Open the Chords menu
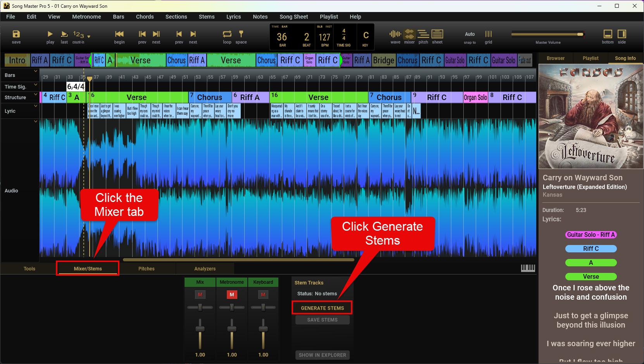Viewport: 644px width, 364px height. click(x=145, y=17)
